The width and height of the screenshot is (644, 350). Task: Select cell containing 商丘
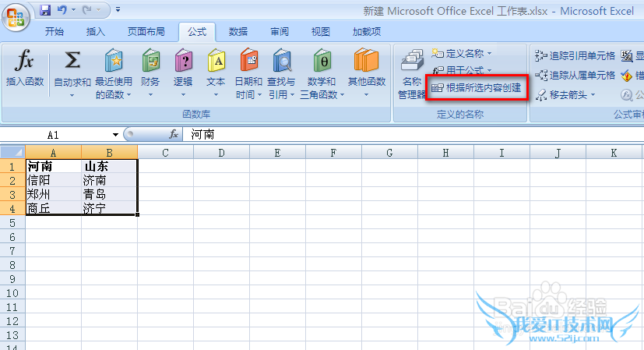click(54, 208)
